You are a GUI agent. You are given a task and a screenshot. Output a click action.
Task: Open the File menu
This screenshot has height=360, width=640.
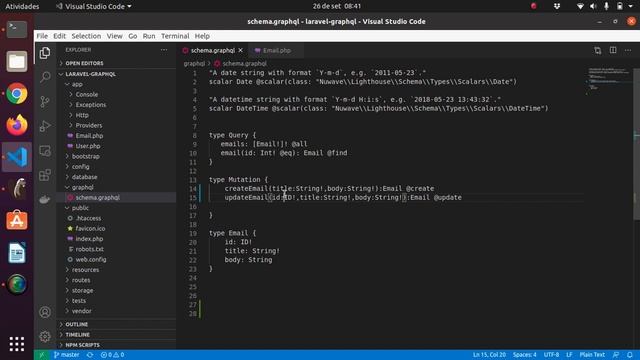tap(42, 36)
